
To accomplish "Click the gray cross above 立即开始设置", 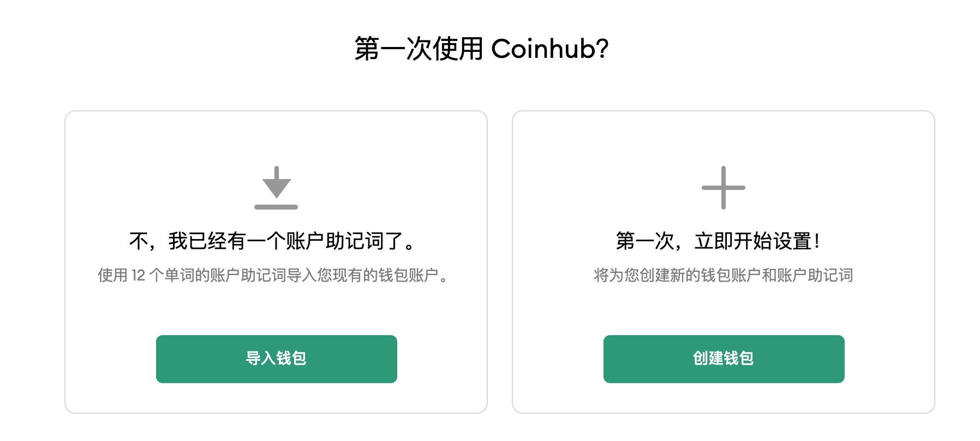I will (724, 187).
